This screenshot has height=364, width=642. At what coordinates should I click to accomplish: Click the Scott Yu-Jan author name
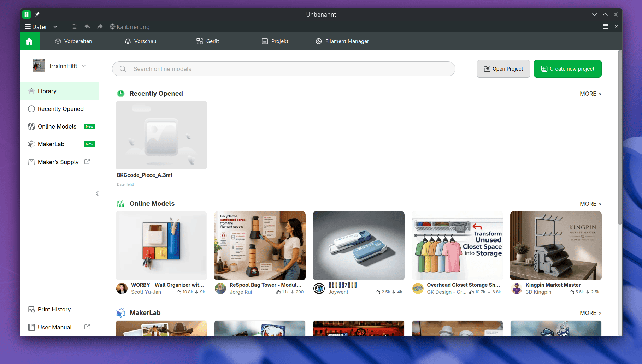pyautogui.click(x=146, y=292)
